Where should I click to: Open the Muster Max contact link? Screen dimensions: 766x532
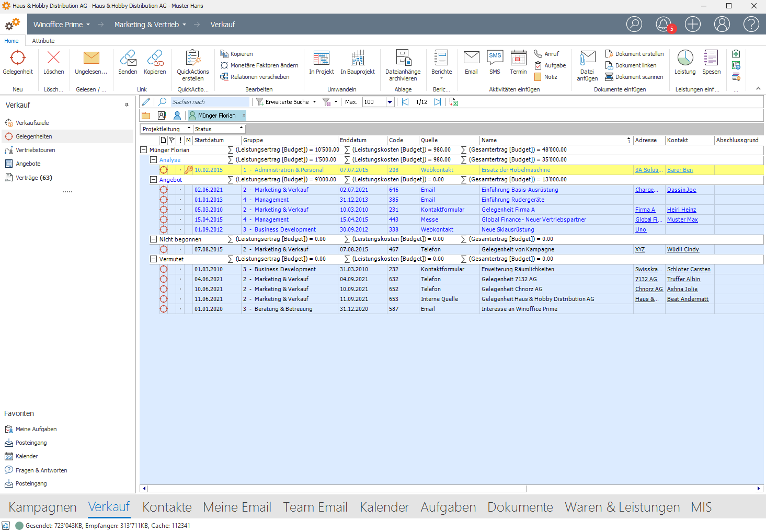[682, 219]
